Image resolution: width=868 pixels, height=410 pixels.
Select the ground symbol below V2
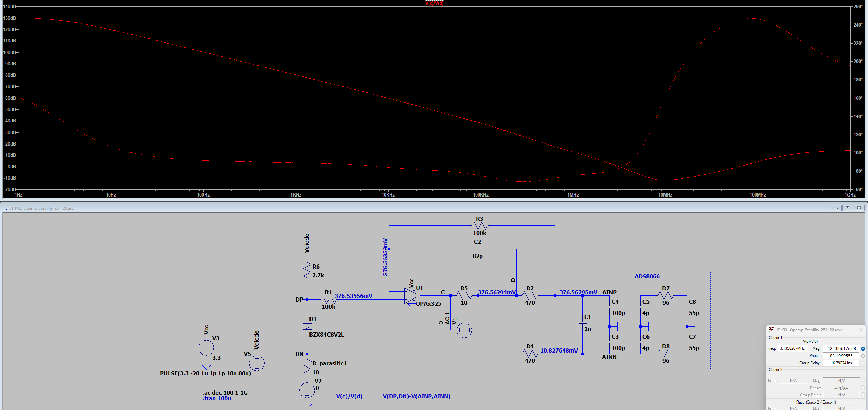[x=307, y=406]
